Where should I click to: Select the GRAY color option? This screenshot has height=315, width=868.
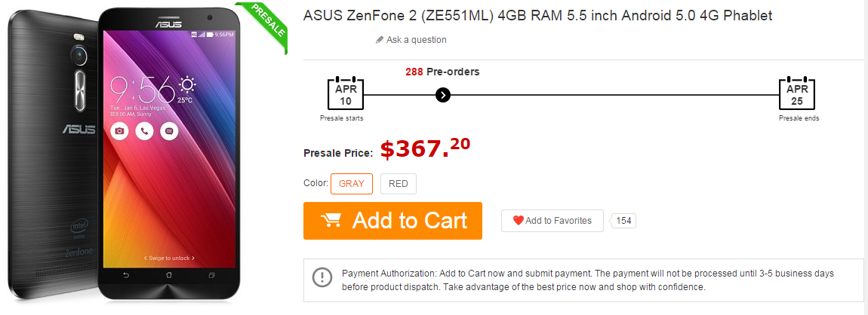(x=352, y=184)
